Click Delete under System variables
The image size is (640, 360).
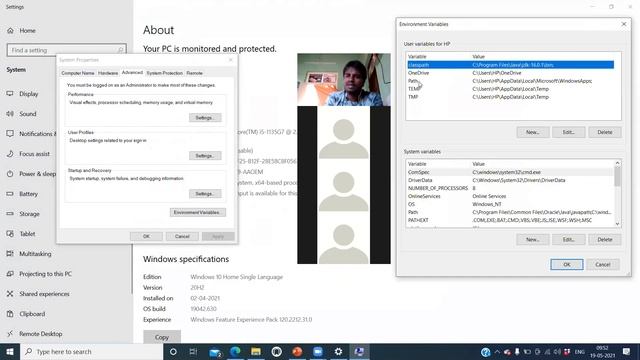pyautogui.click(x=604, y=240)
